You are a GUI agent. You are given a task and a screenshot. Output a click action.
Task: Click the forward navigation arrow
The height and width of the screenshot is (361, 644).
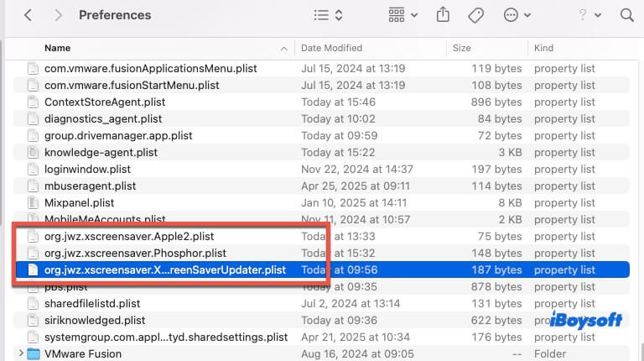[x=58, y=15]
